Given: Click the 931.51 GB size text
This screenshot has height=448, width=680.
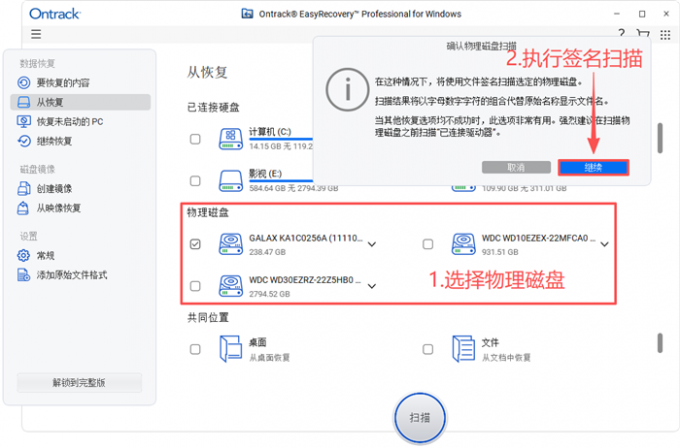Looking at the screenshot, I should [x=500, y=252].
